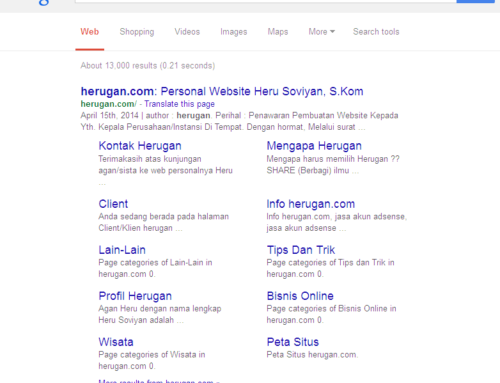This screenshot has height=383, width=500.
Task: Click the Google logo
Action: click(44, 3)
